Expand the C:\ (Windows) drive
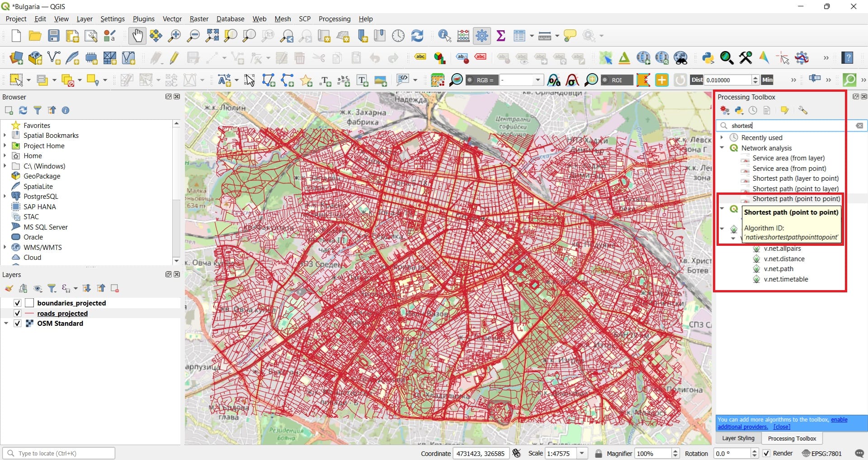The width and height of the screenshot is (868, 460). click(x=5, y=166)
